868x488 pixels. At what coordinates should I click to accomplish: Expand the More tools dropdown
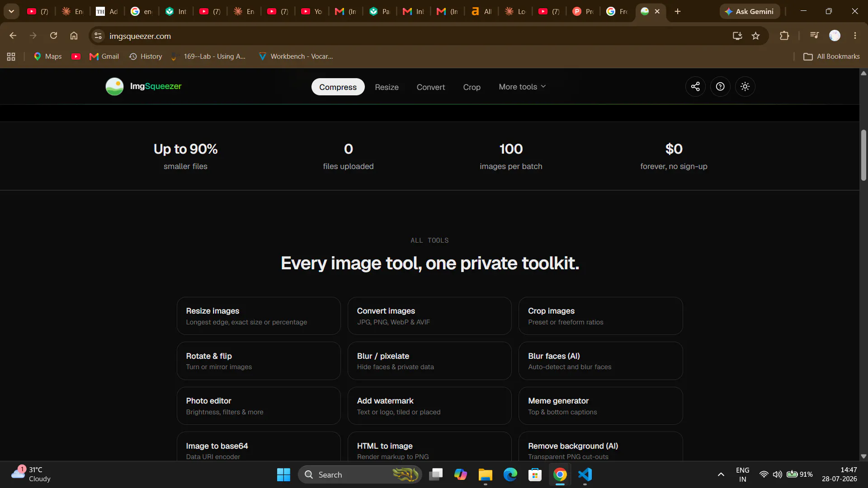pos(522,87)
